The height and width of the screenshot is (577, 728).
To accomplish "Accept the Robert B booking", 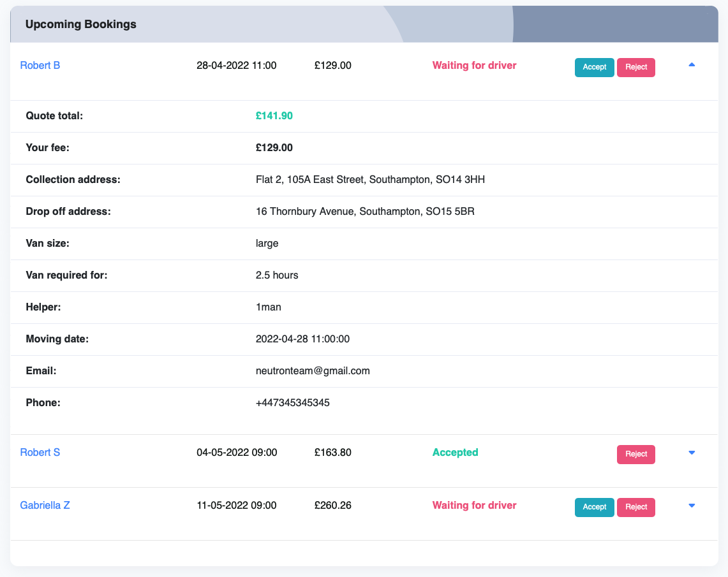I will pos(594,68).
